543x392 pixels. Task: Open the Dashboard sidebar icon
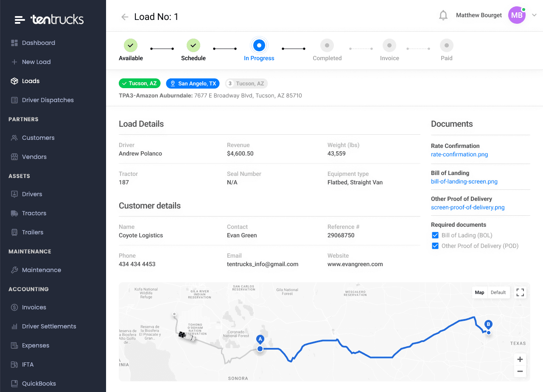coord(15,43)
